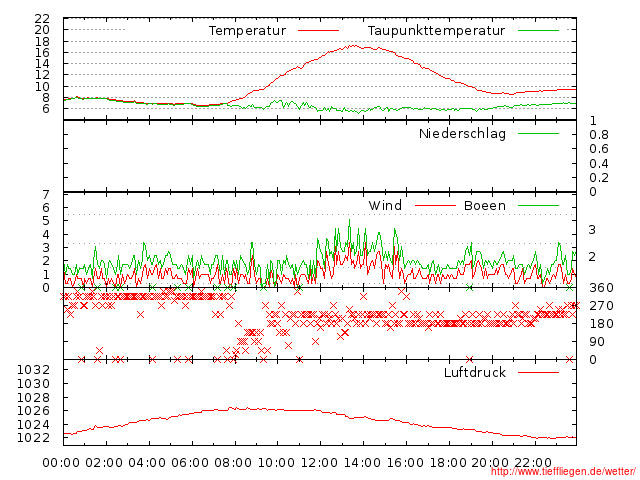This screenshot has width=640, height=480.
Task: Click the Luftdruck legend label
Action: [475, 372]
